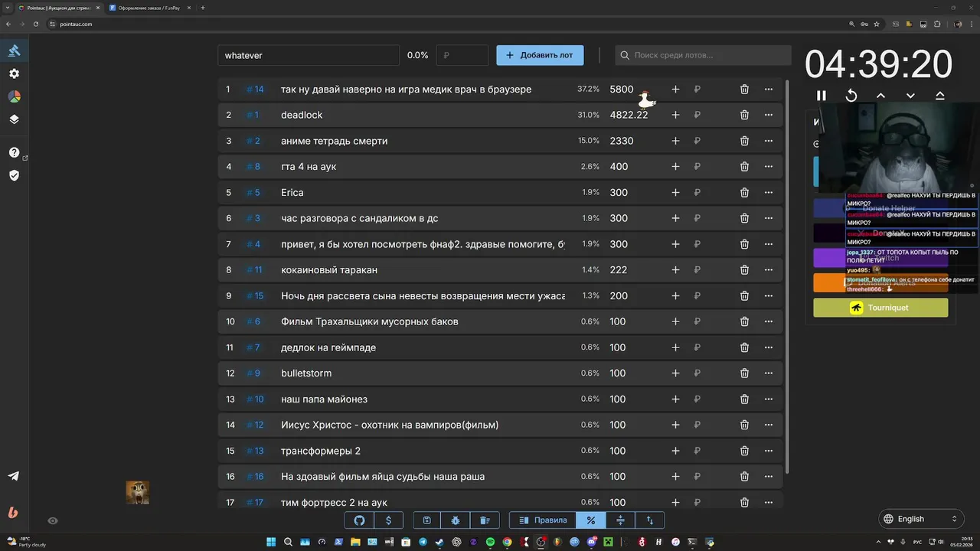Open the help question mark icon

[14, 152]
